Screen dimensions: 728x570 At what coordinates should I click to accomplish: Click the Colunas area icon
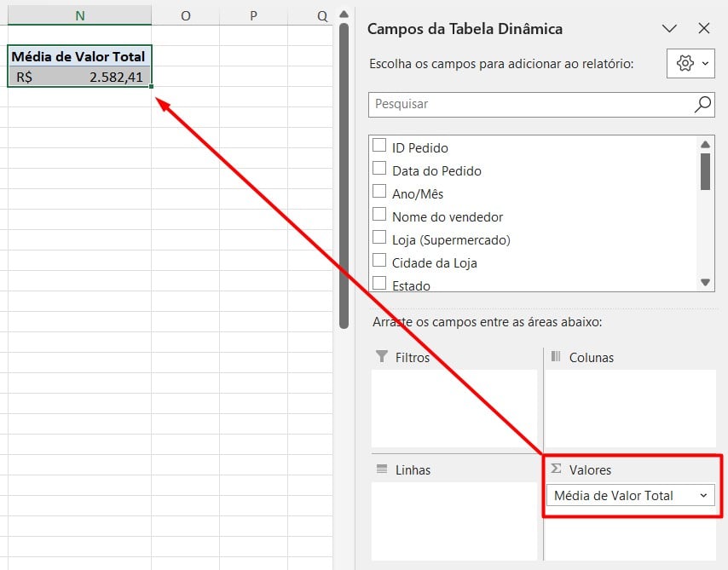pos(556,357)
